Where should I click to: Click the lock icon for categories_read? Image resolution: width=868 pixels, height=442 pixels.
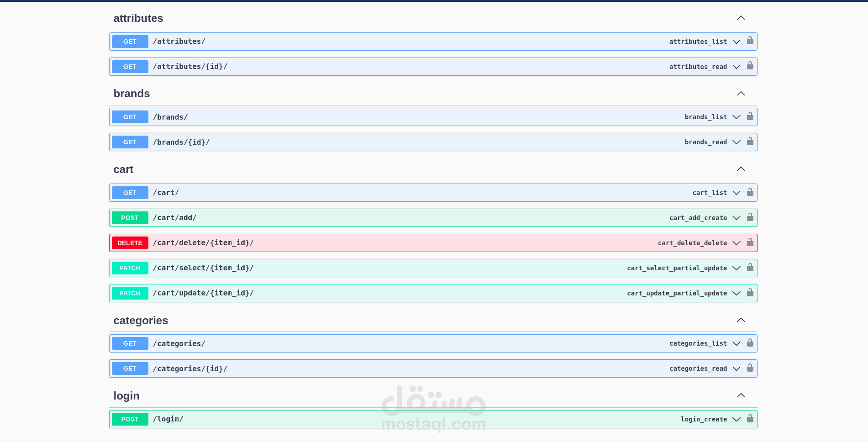[x=750, y=368]
